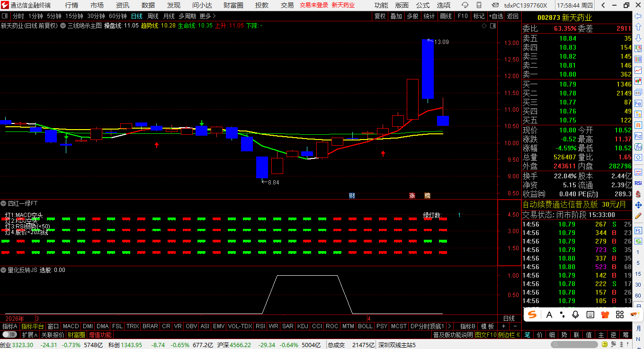The height and width of the screenshot is (349, 644).
Task: Select the 月线 period
Action: (169, 16)
